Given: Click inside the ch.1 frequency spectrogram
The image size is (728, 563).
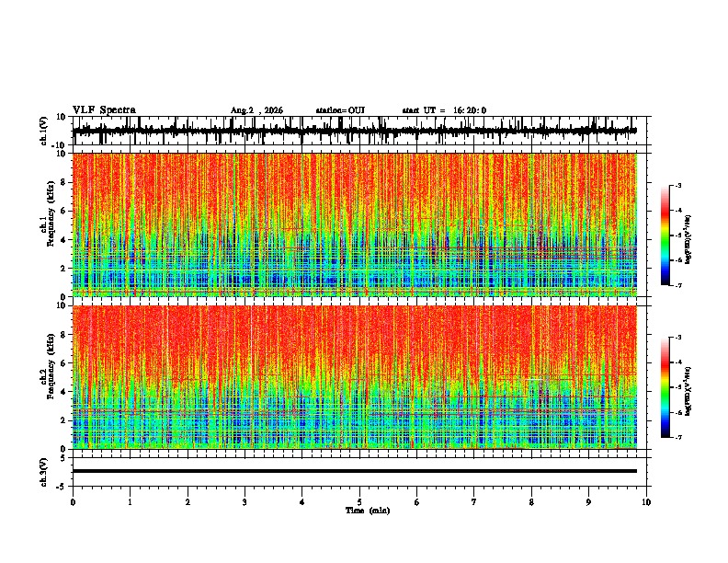Looking at the screenshot, I should click(354, 224).
